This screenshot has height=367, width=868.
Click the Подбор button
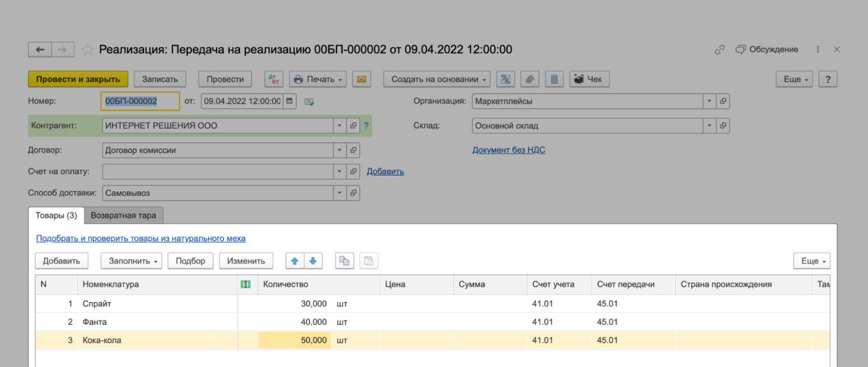190,260
